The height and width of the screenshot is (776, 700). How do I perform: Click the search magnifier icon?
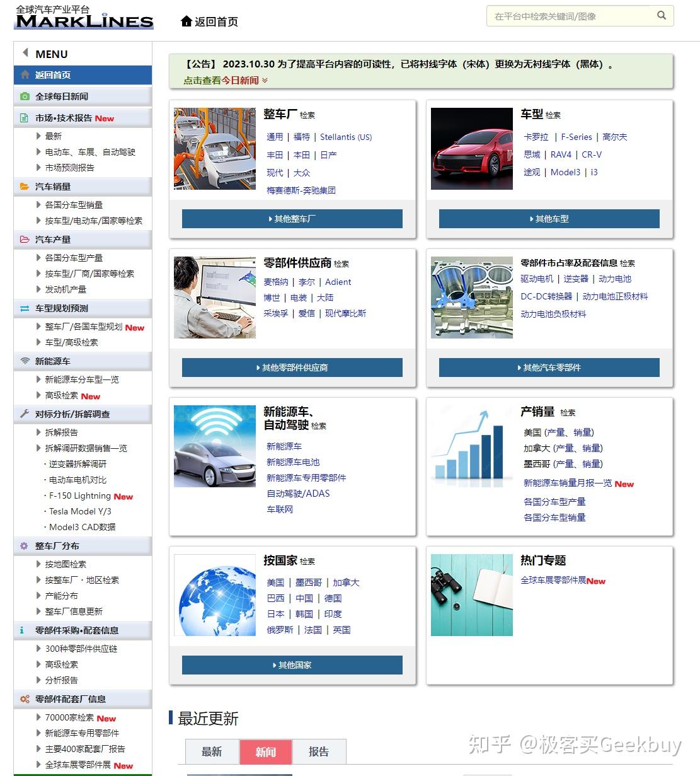[x=661, y=16]
